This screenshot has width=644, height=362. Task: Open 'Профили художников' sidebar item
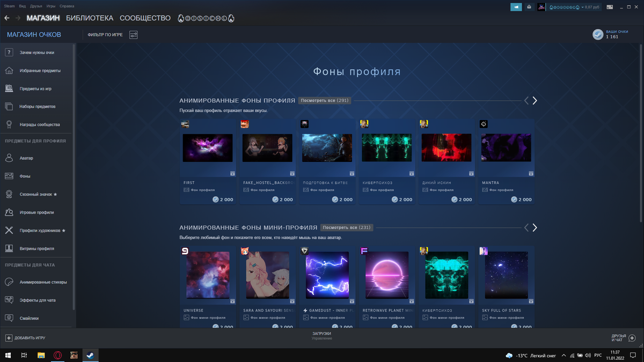(36, 231)
